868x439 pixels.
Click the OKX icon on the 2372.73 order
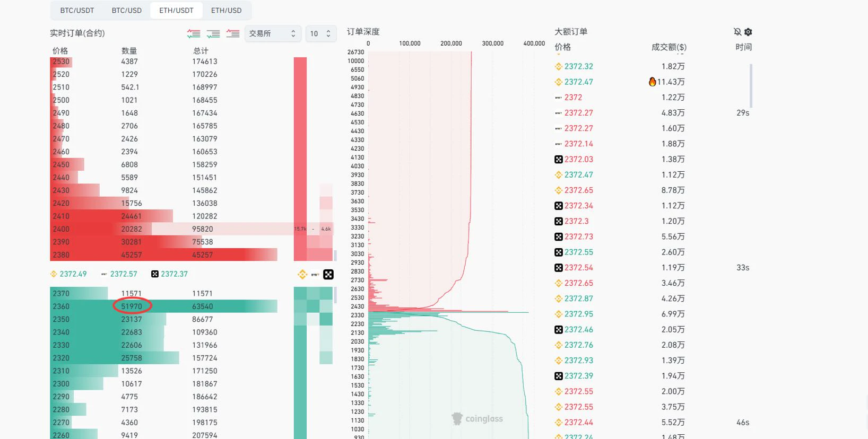tap(559, 236)
